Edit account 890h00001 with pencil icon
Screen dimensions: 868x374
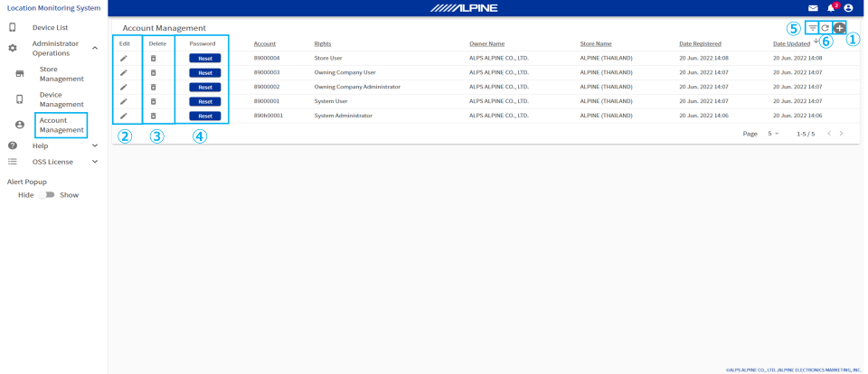click(x=124, y=116)
